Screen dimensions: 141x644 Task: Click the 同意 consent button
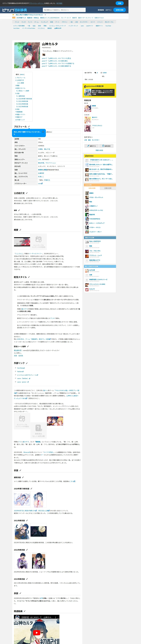click(120, 3)
